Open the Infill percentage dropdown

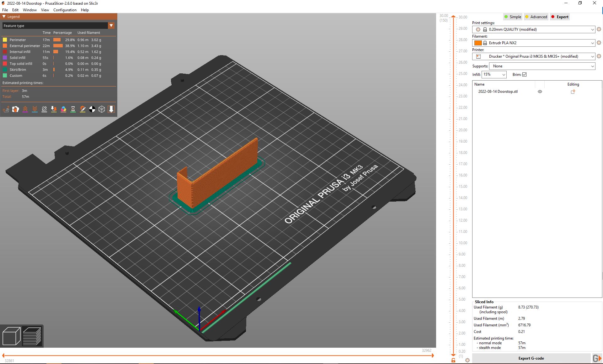pos(494,75)
